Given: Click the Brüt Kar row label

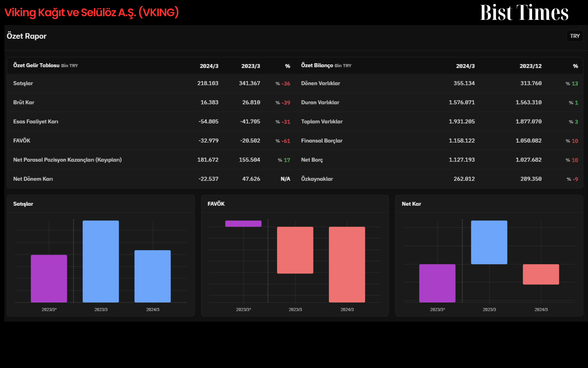Looking at the screenshot, I should click(x=24, y=102).
